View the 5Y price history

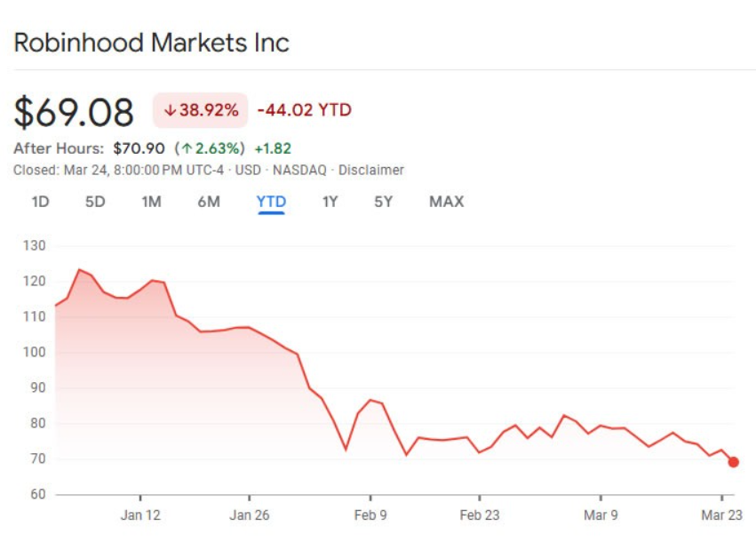[383, 202]
